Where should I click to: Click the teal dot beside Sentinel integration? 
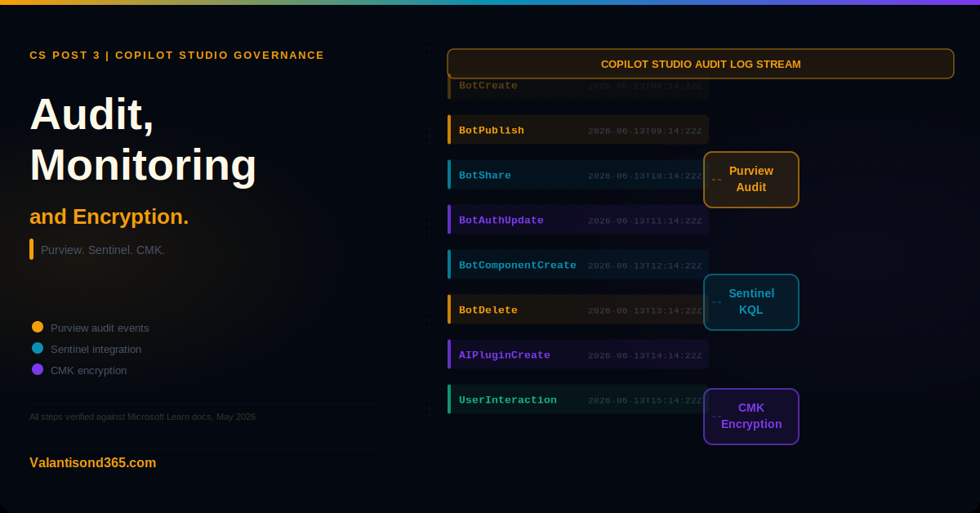[38, 348]
